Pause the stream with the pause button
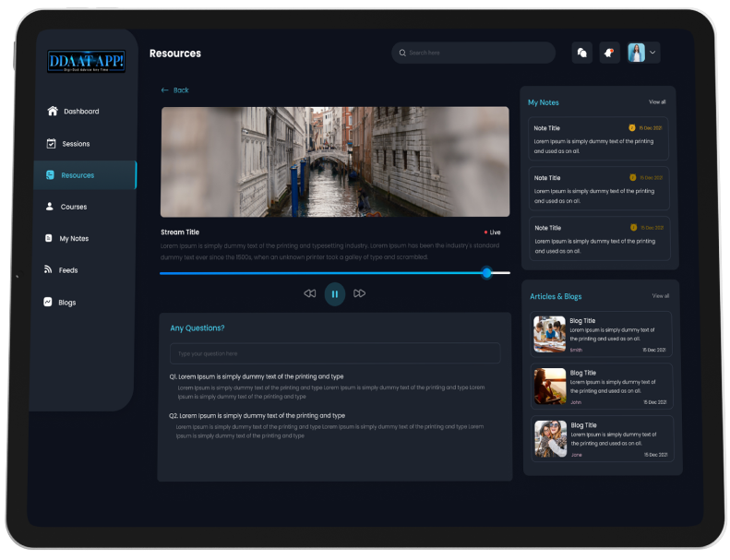This screenshot has width=730, height=560. point(334,293)
